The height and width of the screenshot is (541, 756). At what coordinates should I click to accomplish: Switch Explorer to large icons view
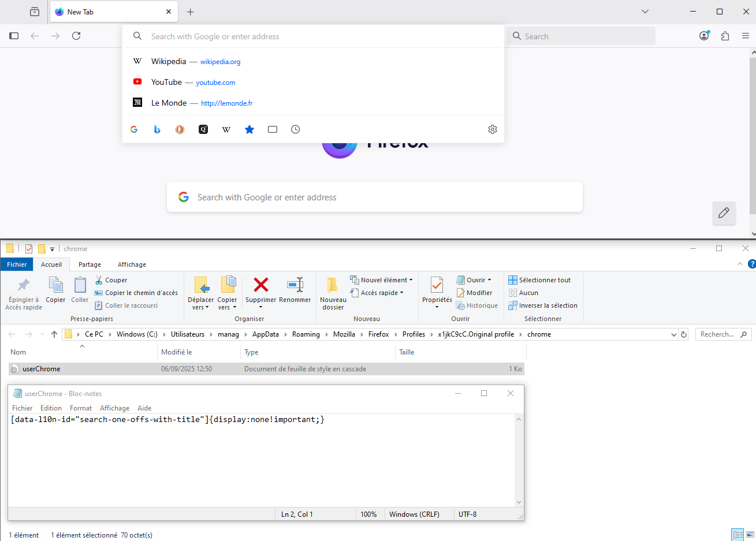coord(750,535)
